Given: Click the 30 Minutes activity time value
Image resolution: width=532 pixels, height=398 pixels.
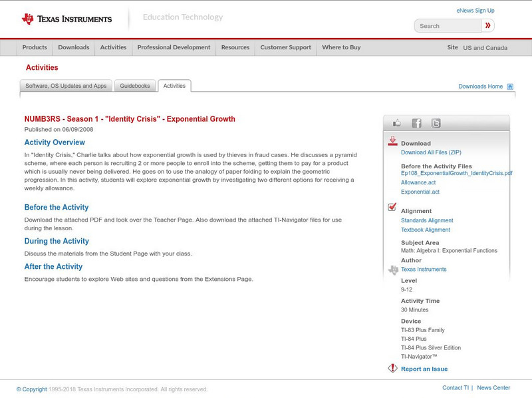Looking at the screenshot, I should coord(414,310).
